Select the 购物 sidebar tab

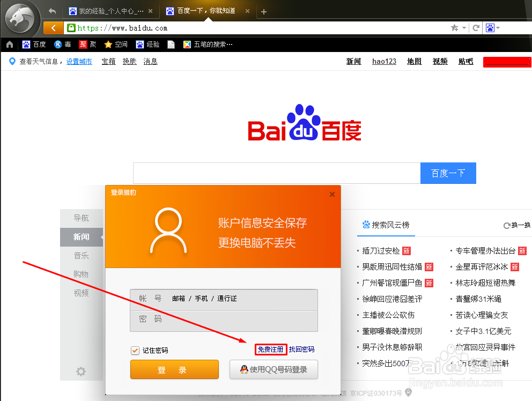82,274
